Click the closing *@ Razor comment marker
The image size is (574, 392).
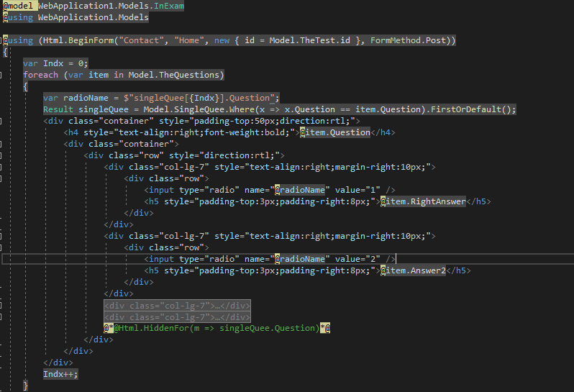click(325, 328)
